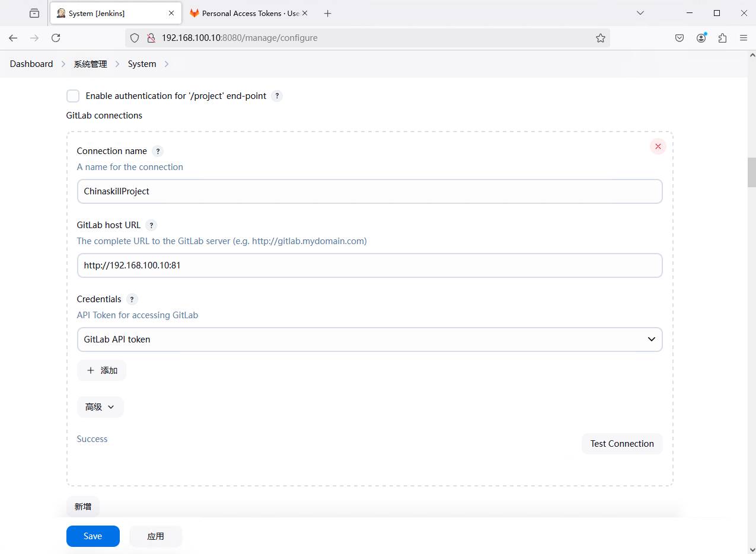
Task: Enable authentication for '/project' end-point checkbox
Action: (73, 96)
